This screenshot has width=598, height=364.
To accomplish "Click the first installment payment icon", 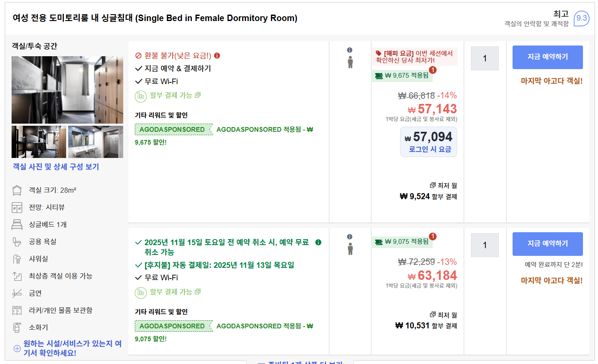I will tap(141, 96).
